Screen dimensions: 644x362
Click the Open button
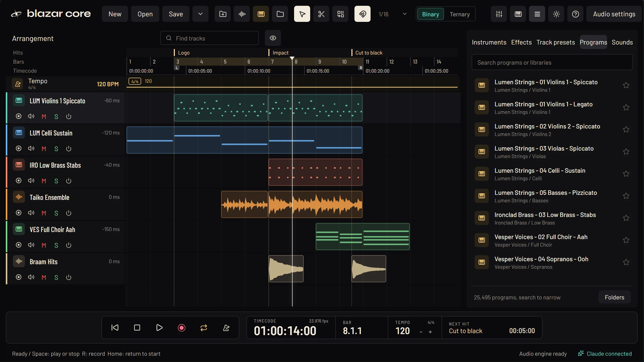145,14
